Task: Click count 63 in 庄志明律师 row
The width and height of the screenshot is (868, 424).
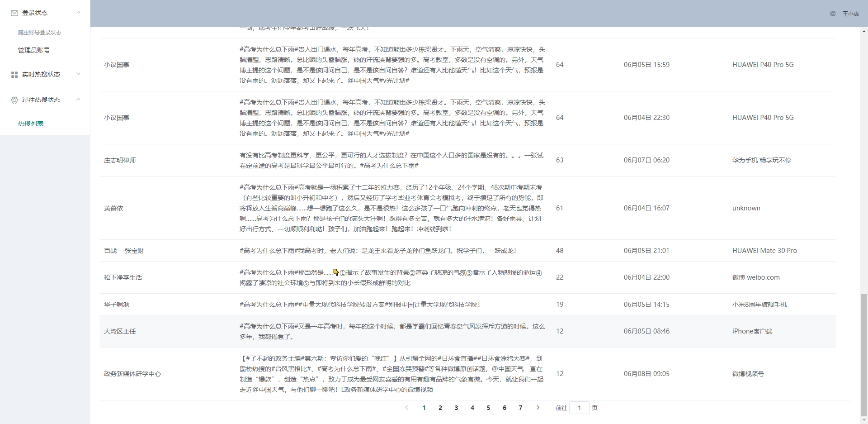Action: pyautogui.click(x=560, y=160)
